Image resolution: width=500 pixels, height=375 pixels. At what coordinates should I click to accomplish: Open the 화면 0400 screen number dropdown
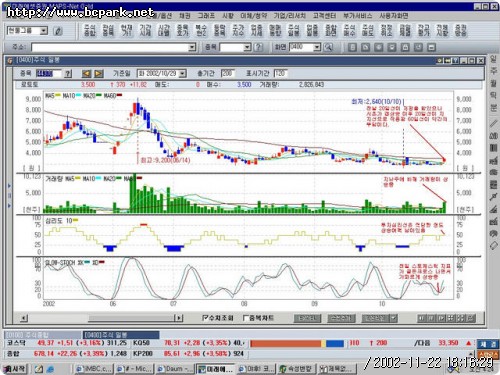pyautogui.click(x=317, y=47)
